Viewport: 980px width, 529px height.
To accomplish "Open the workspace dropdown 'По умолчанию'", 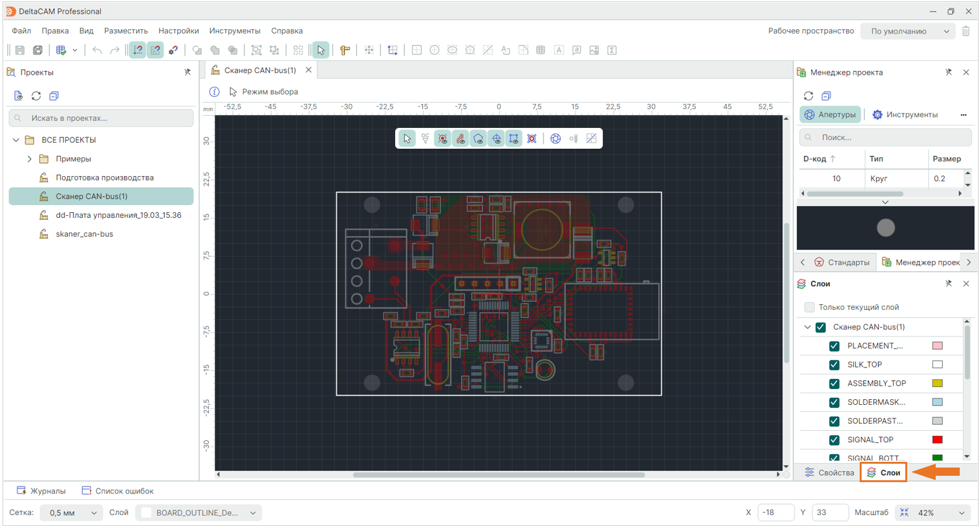I will coord(908,31).
